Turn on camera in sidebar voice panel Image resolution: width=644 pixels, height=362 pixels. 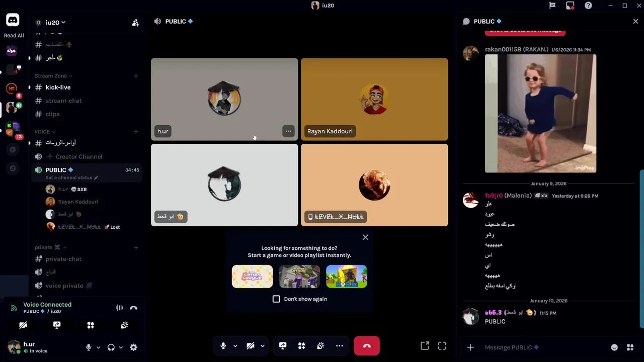[23, 325]
